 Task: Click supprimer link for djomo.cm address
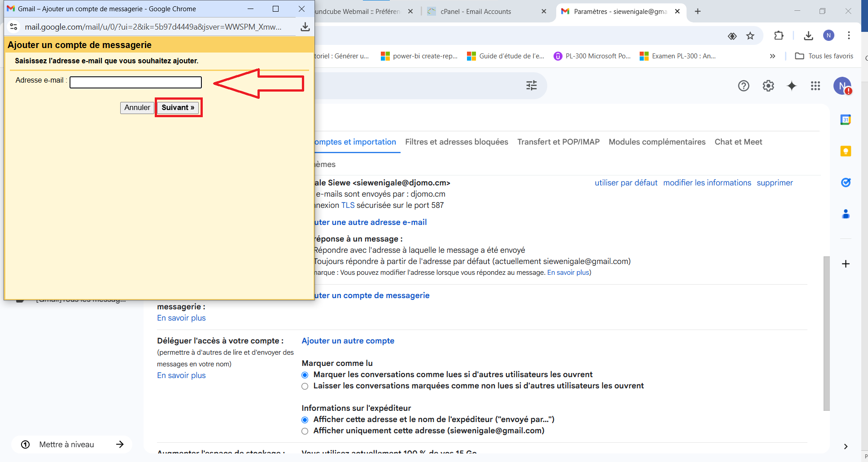pyautogui.click(x=775, y=183)
